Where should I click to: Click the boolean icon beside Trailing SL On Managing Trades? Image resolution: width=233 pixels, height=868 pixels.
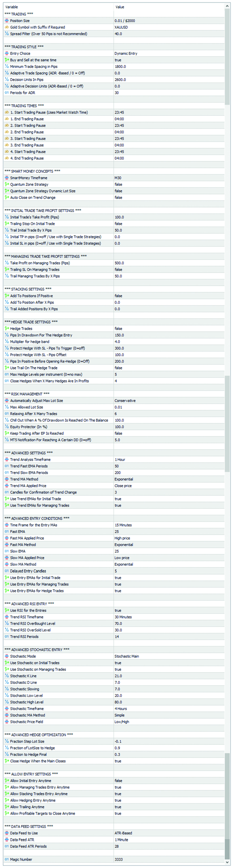pos(7,270)
